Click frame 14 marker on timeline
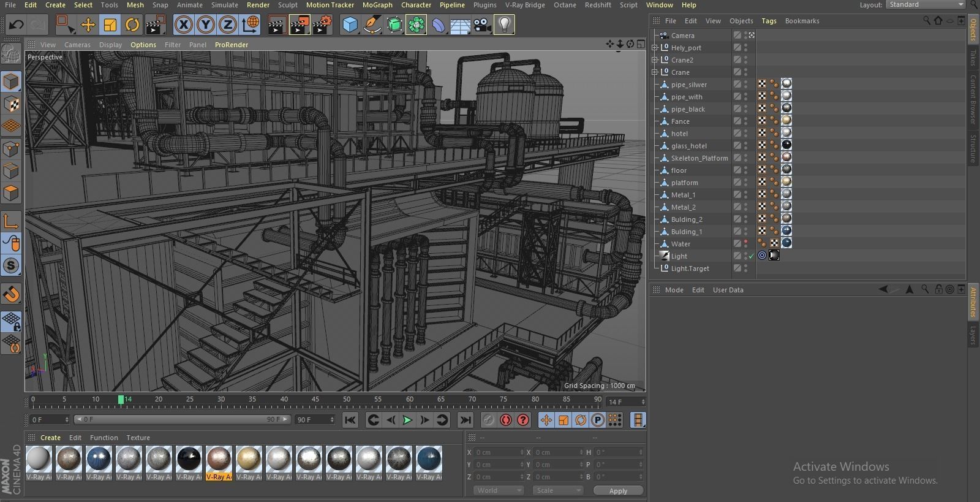 pyautogui.click(x=121, y=400)
